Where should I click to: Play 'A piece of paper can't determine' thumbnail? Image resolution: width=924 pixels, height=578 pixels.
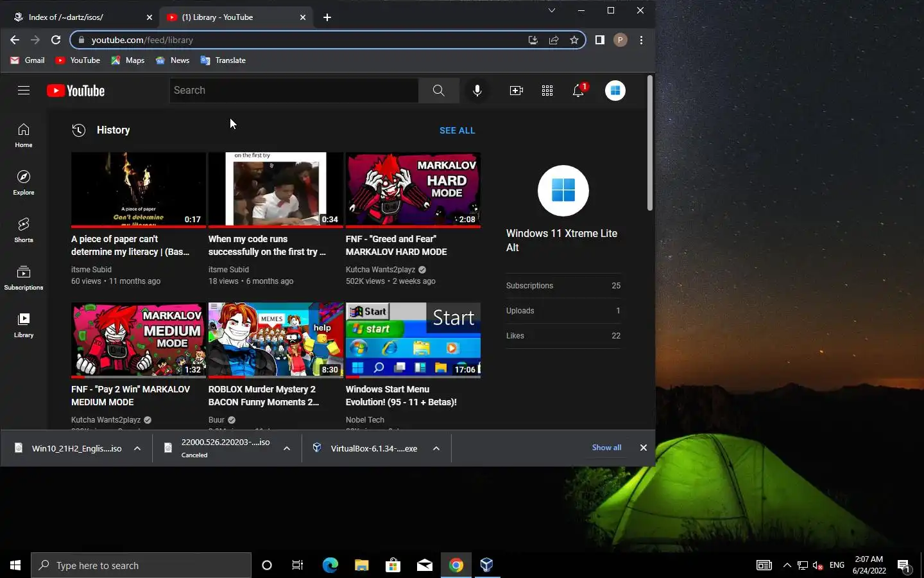139,190
